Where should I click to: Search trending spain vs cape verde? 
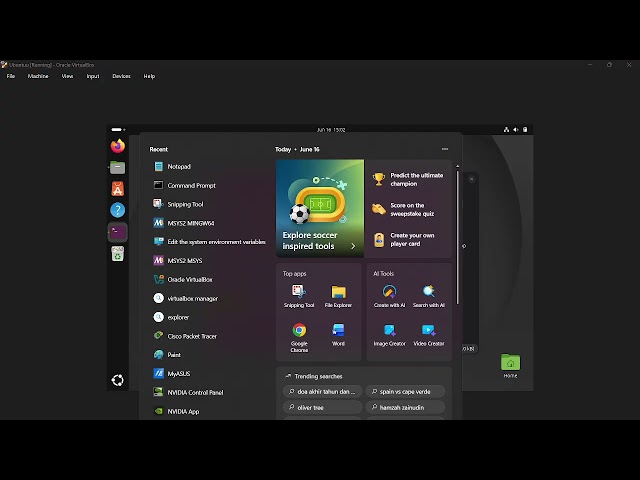point(405,391)
